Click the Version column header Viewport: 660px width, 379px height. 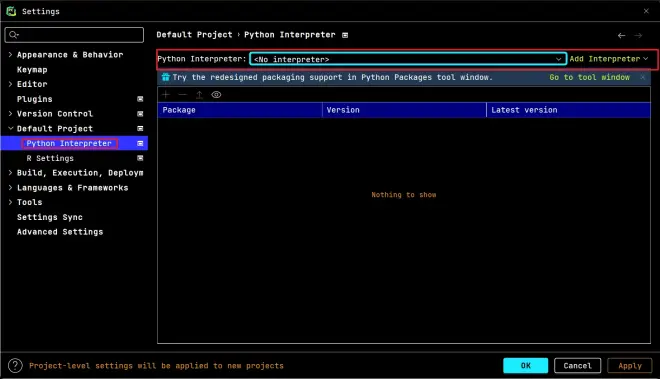(404, 110)
